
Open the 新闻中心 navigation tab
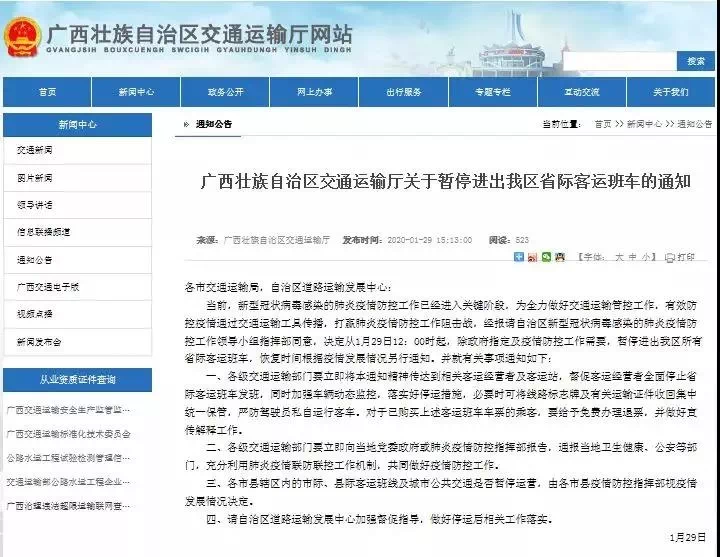point(136,92)
